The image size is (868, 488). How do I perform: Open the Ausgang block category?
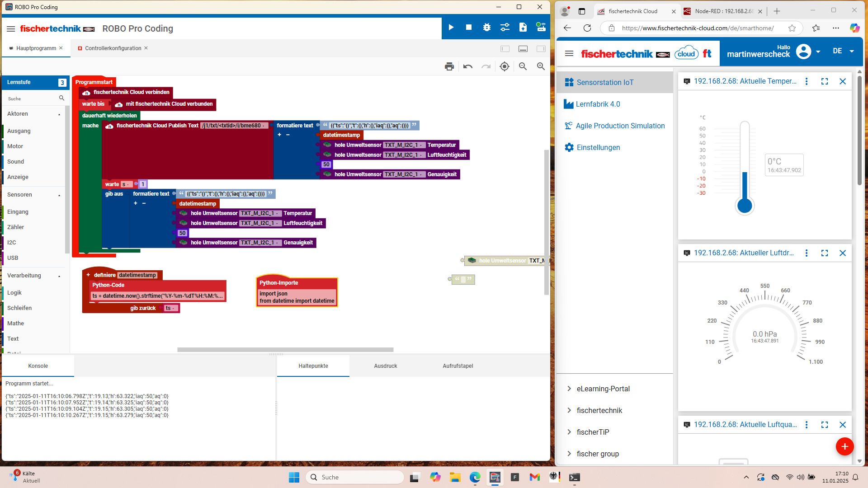click(x=19, y=131)
